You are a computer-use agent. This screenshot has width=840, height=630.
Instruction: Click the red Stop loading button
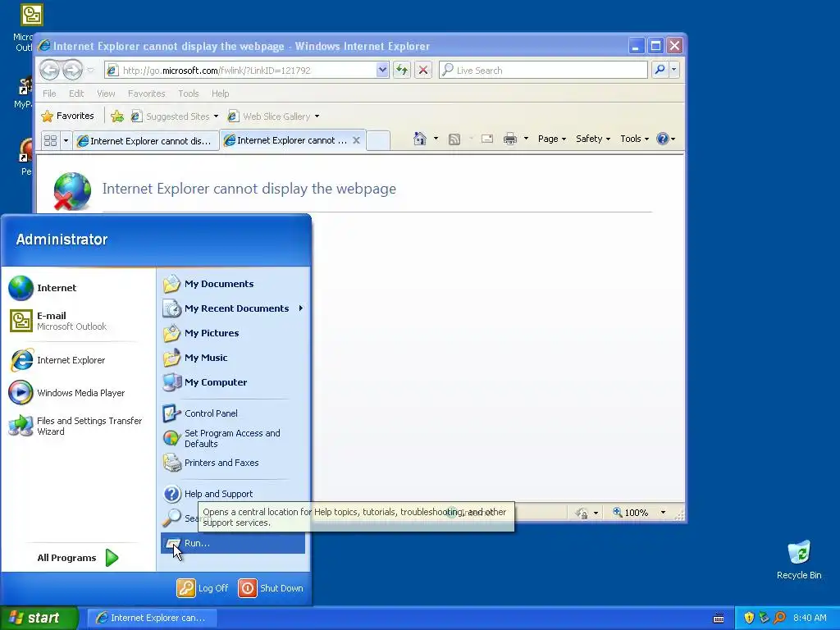[422, 70]
